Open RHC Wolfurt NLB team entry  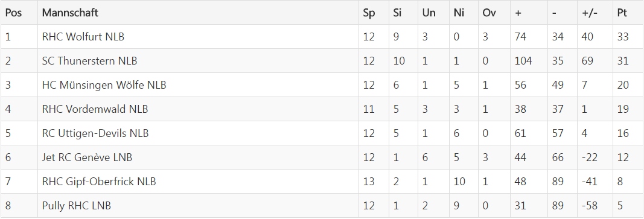pyautogui.click(x=83, y=37)
